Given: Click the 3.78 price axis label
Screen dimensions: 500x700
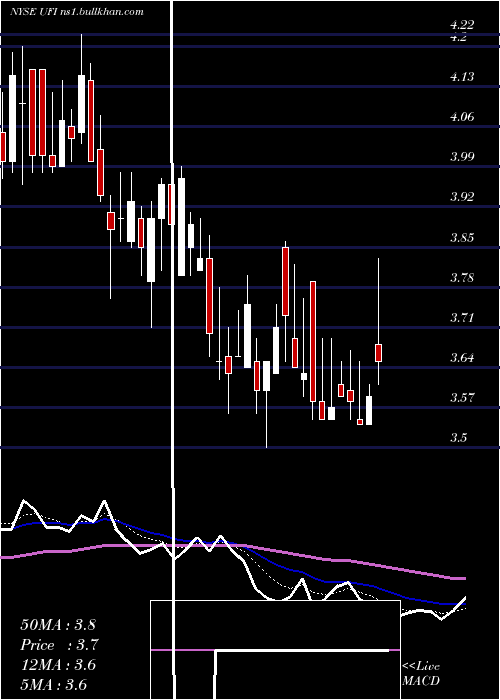Looking at the screenshot, I should 462,278.
